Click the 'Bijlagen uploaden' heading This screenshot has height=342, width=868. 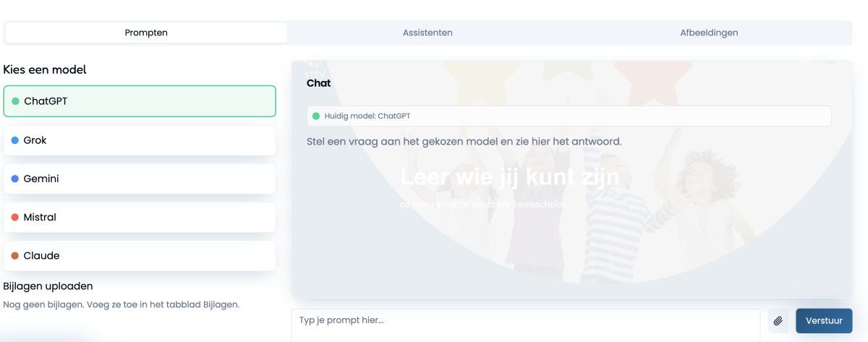pyautogui.click(x=48, y=286)
